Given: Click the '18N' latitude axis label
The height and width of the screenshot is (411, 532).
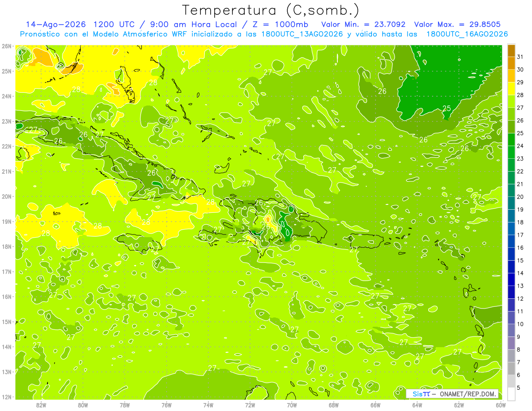Looking at the screenshot, I should click(x=7, y=247).
